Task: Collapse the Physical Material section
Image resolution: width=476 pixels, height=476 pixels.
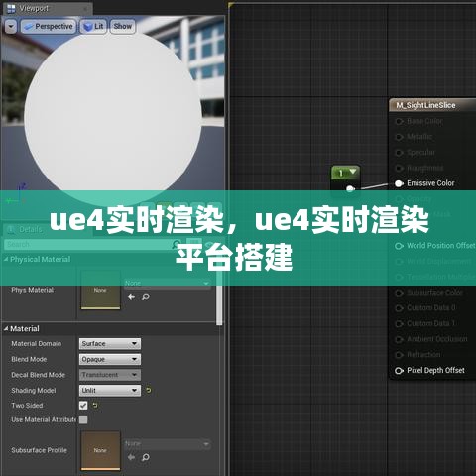Action: click(6, 260)
